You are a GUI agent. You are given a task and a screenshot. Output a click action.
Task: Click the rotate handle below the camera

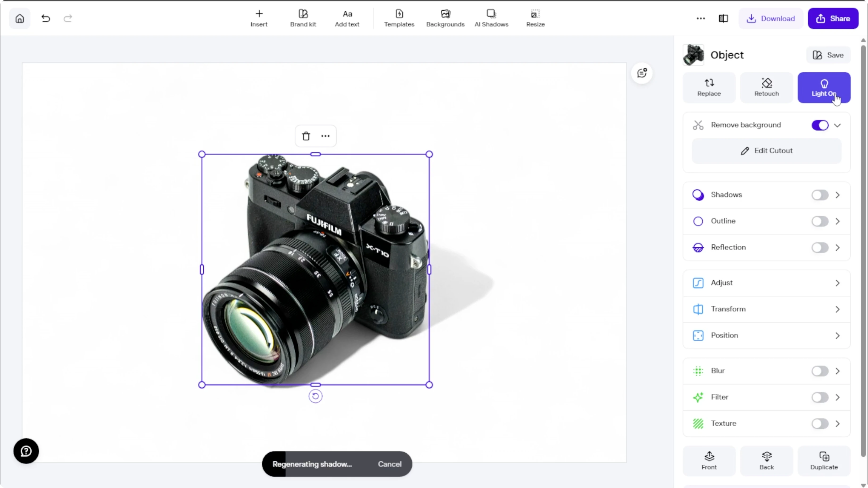coord(315,396)
